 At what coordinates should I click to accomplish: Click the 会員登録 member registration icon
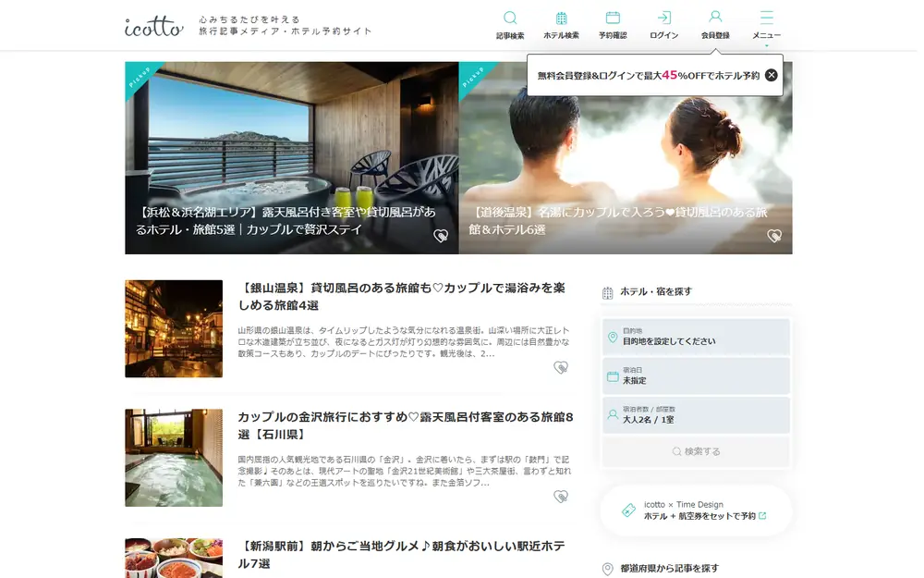pos(715,25)
